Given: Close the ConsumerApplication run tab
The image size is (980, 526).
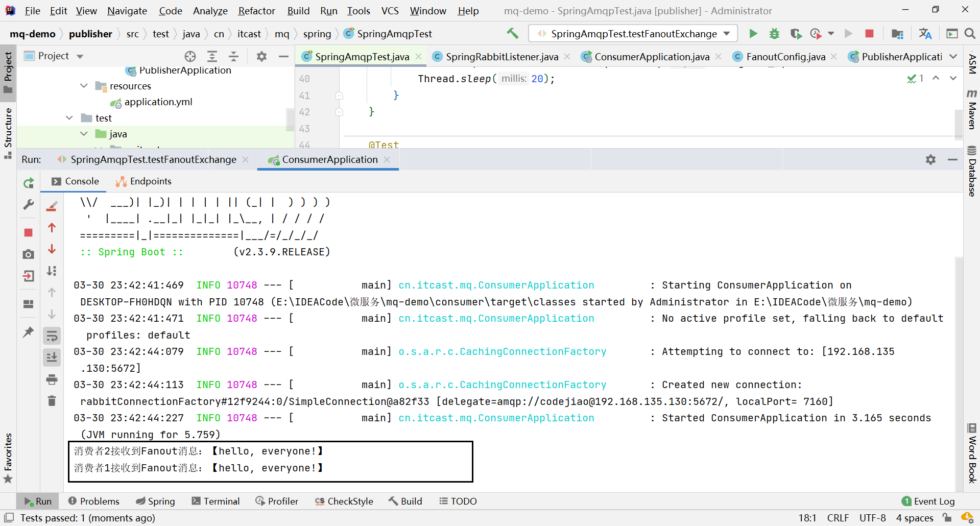Looking at the screenshot, I should (387, 160).
